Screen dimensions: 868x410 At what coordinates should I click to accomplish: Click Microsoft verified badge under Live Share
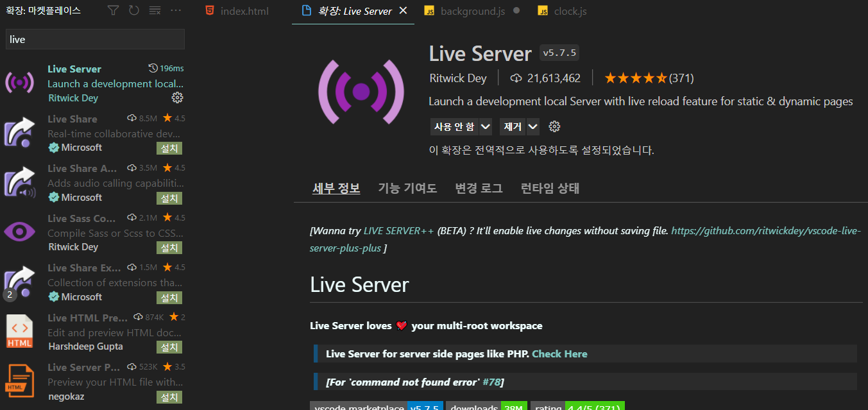point(54,148)
